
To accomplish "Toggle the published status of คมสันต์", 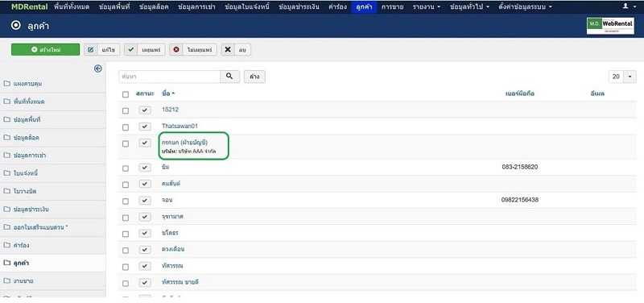I will (145, 184).
